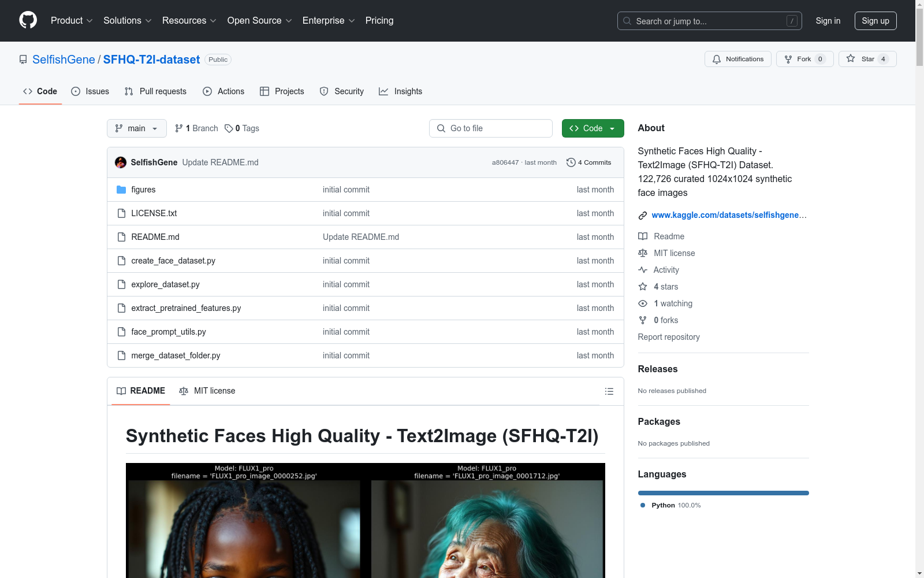
Task: Click the branch icon next to 1 Branch
Action: pos(179,128)
